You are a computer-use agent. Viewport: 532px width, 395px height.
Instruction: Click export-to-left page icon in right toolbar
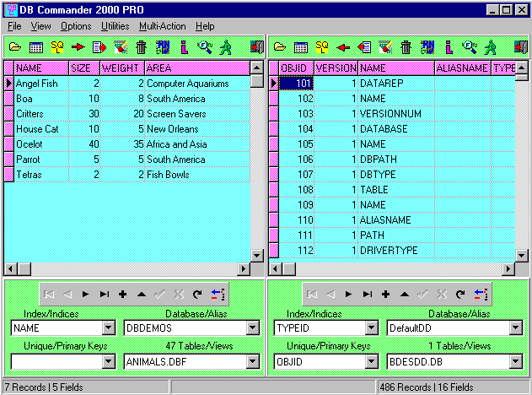364,47
